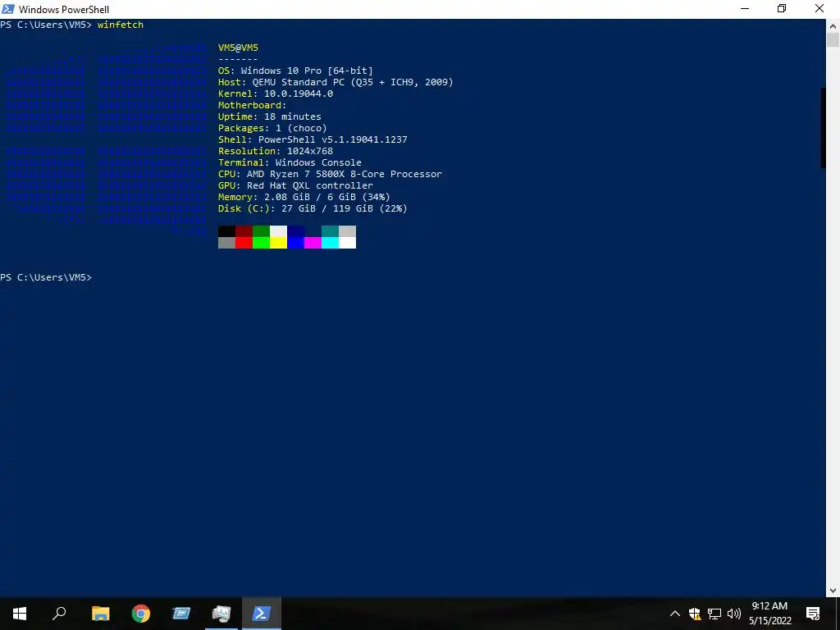This screenshot has width=840, height=630.
Task: Click 'Uptime: 18 minutes' text
Action: pyautogui.click(x=269, y=116)
